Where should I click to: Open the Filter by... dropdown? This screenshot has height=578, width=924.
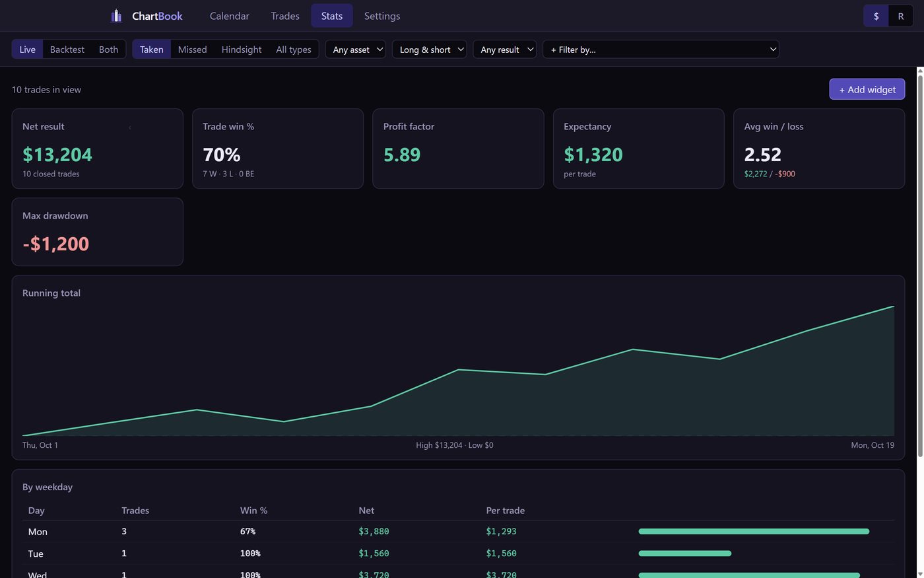(661, 50)
